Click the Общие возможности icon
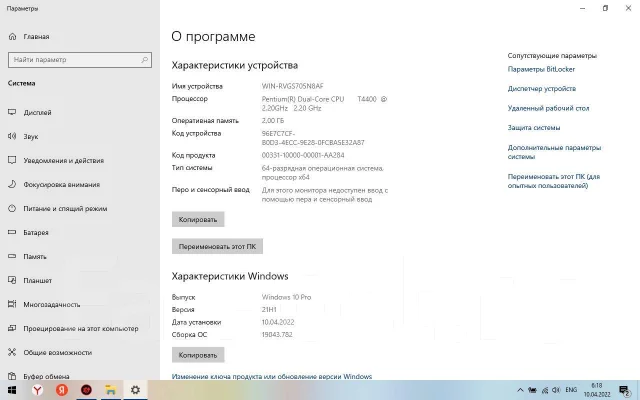640x400 pixels. [12, 352]
